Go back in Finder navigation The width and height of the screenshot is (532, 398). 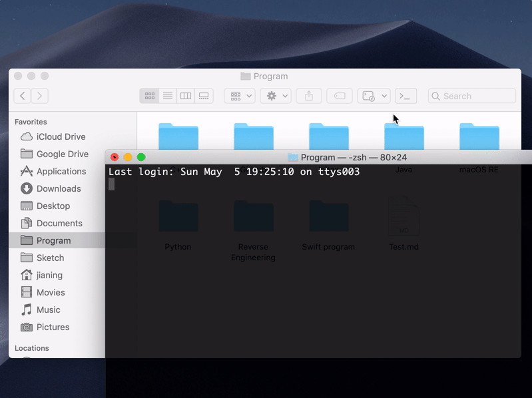23,96
